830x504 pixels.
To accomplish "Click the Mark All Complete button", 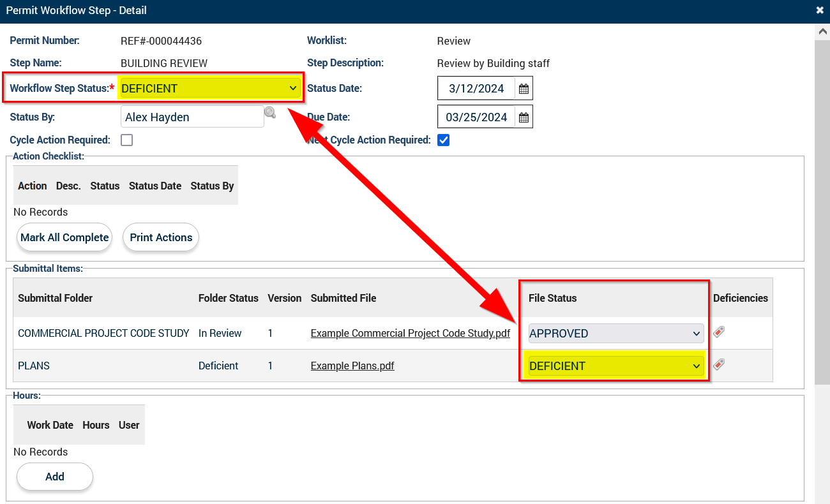I will point(64,237).
